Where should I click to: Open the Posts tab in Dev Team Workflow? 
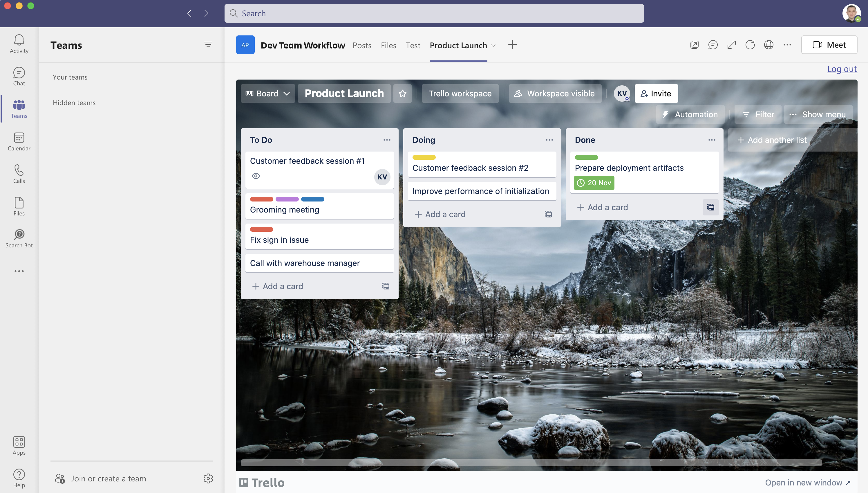pyautogui.click(x=362, y=45)
